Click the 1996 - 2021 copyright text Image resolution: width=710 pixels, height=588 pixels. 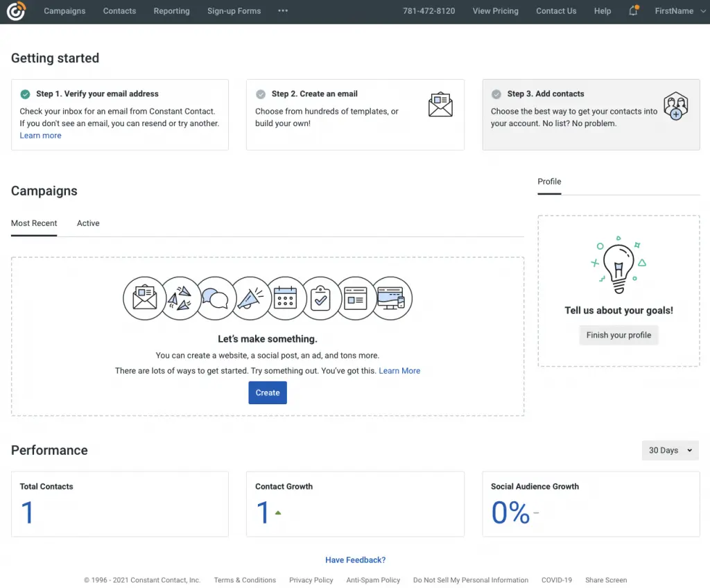coord(142,580)
